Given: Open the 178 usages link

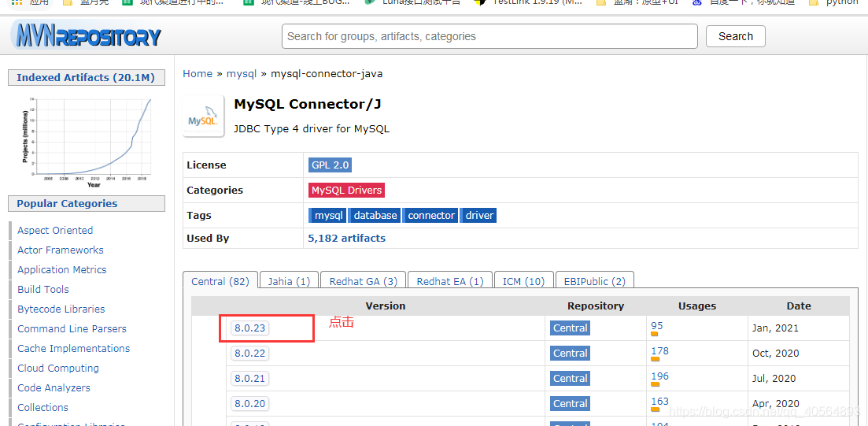Looking at the screenshot, I should point(660,351).
